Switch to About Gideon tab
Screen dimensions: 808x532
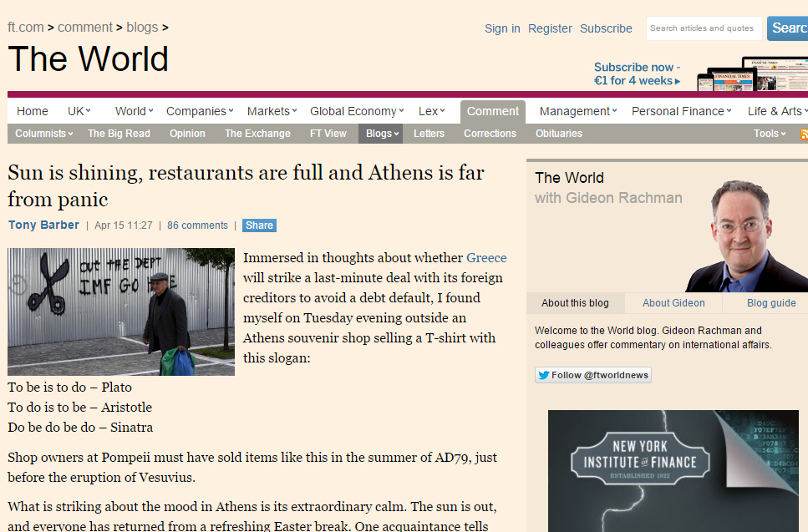(673, 303)
